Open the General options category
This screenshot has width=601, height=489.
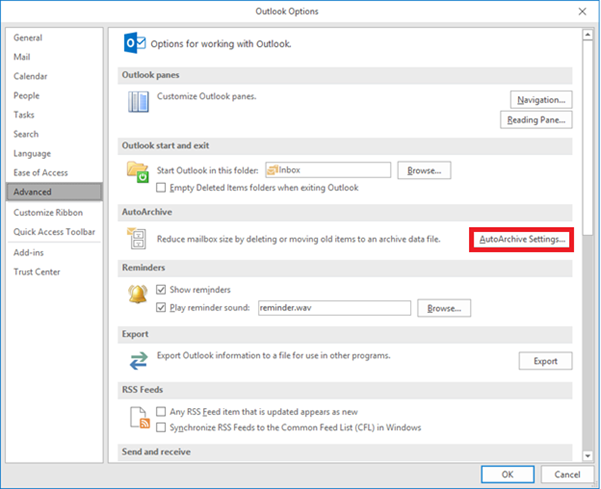coord(54,38)
